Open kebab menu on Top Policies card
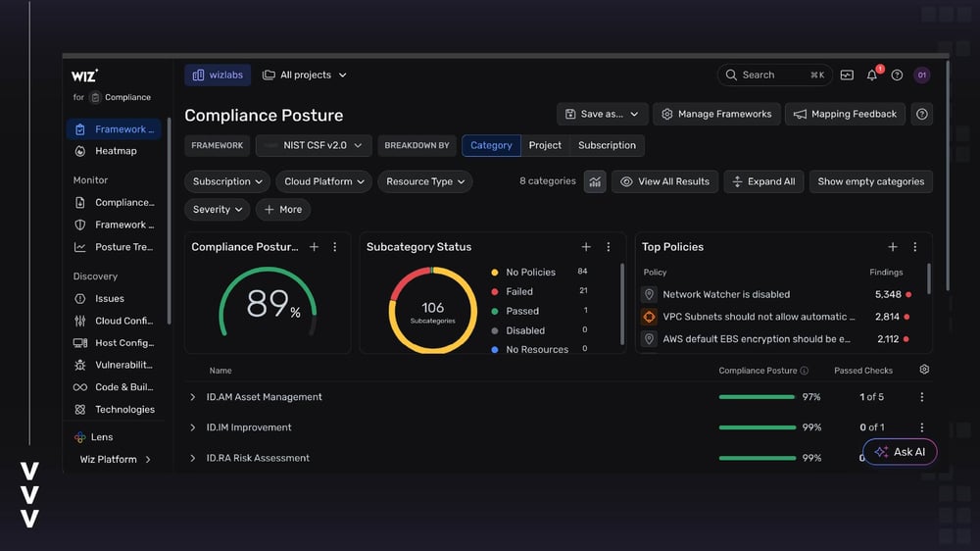The image size is (980, 551). click(x=915, y=247)
